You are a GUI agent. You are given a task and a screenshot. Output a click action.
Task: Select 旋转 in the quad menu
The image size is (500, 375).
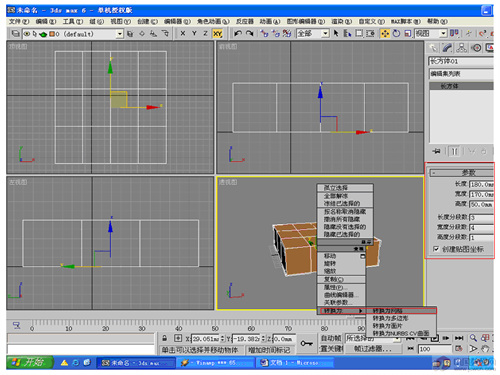click(x=341, y=263)
